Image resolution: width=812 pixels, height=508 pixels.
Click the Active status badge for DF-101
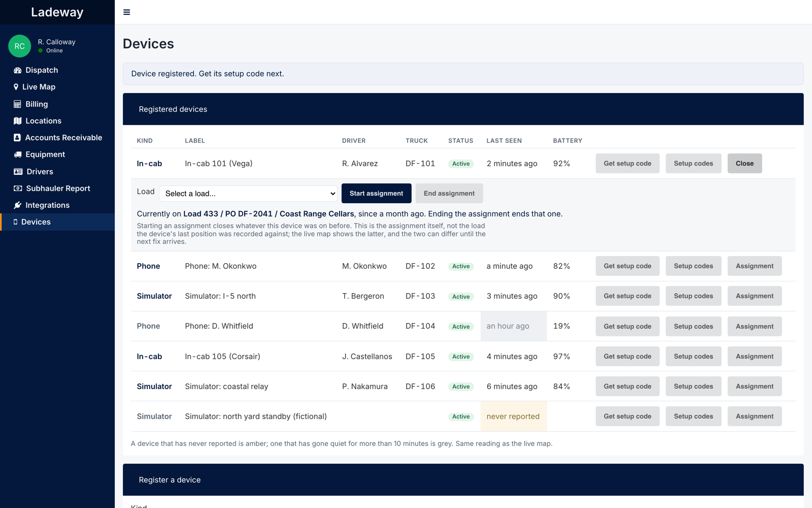tap(461, 164)
